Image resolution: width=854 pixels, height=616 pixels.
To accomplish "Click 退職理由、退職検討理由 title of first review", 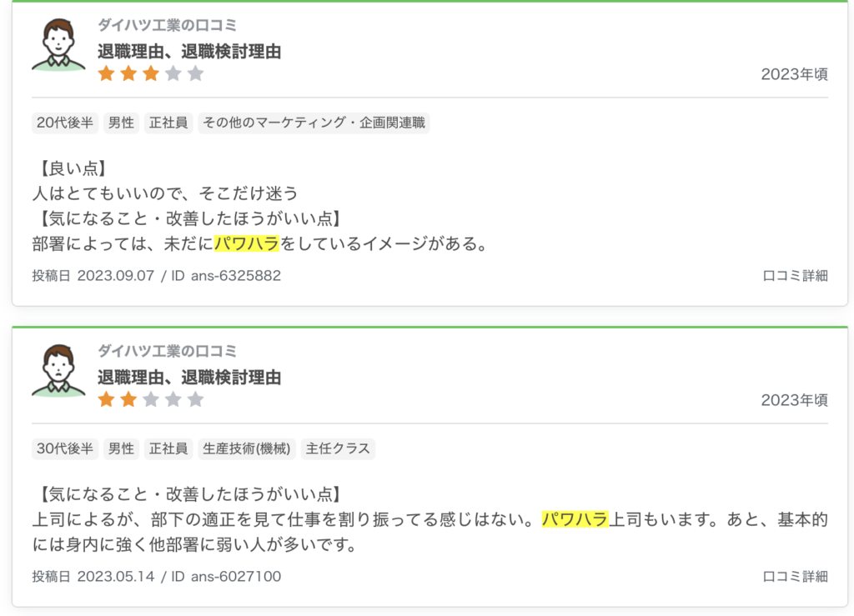I will tap(189, 52).
